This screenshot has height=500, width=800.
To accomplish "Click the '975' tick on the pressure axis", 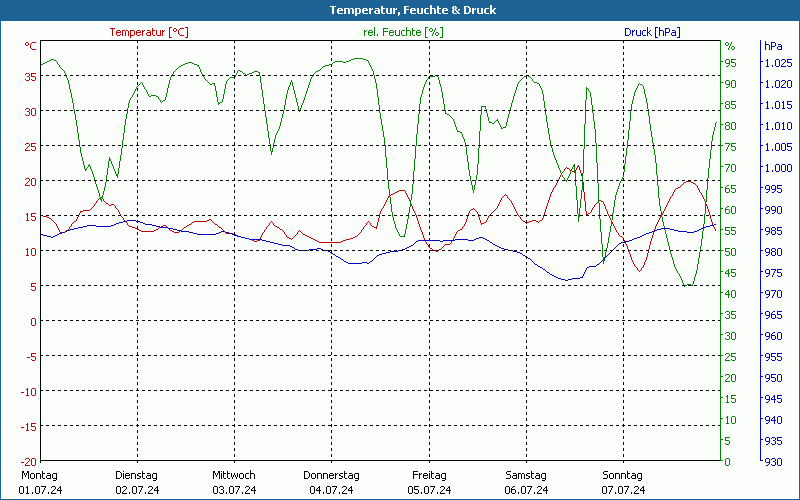I will tap(773, 273).
